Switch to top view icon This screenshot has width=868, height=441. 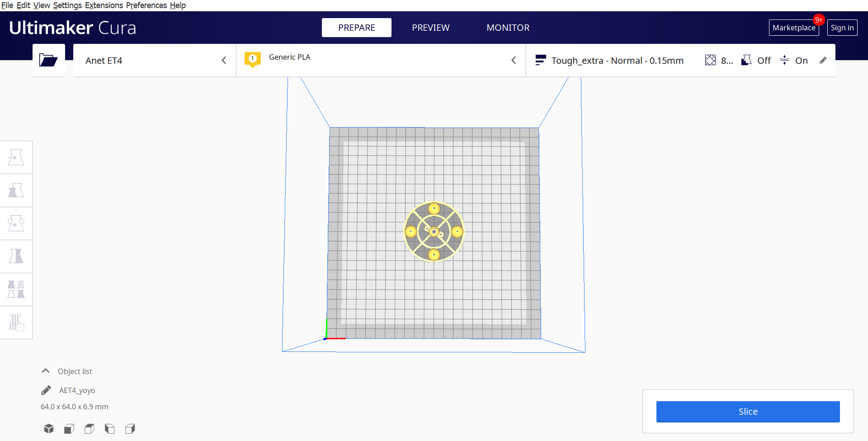tap(90, 428)
